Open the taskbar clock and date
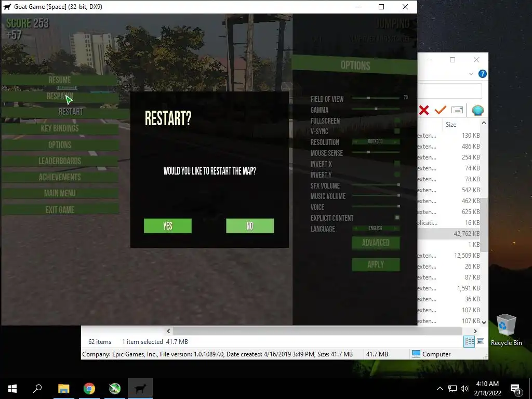532x399 pixels. pyautogui.click(x=487, y=389)
